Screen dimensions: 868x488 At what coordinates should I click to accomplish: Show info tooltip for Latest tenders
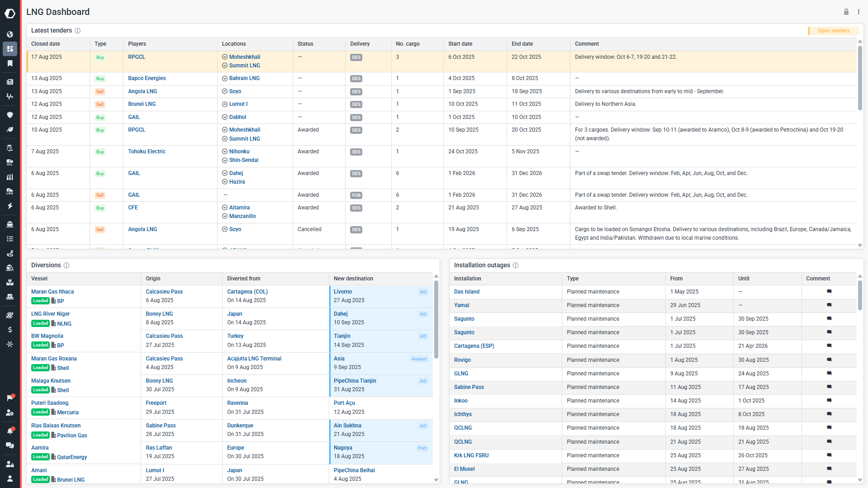(x=77, y=31)
